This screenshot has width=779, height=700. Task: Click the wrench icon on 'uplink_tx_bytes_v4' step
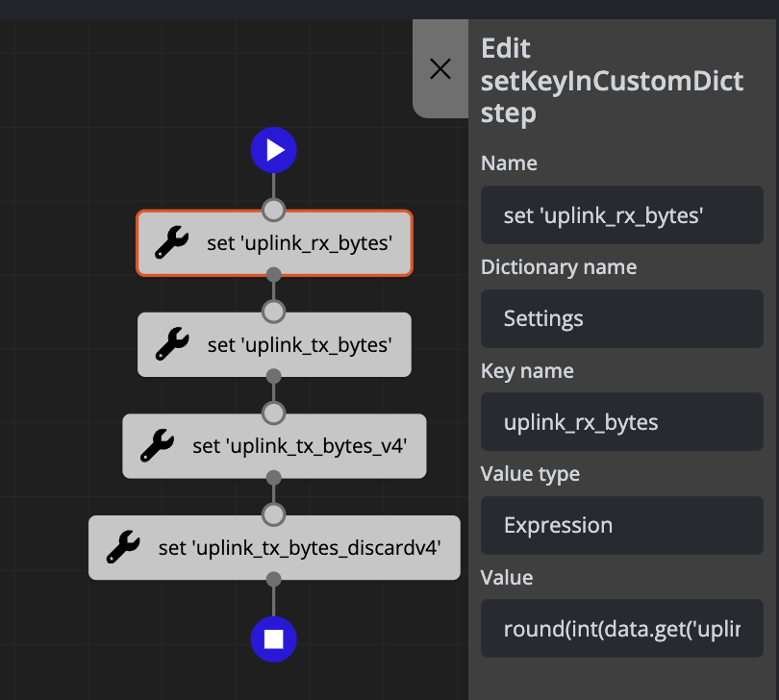[158, 446]
